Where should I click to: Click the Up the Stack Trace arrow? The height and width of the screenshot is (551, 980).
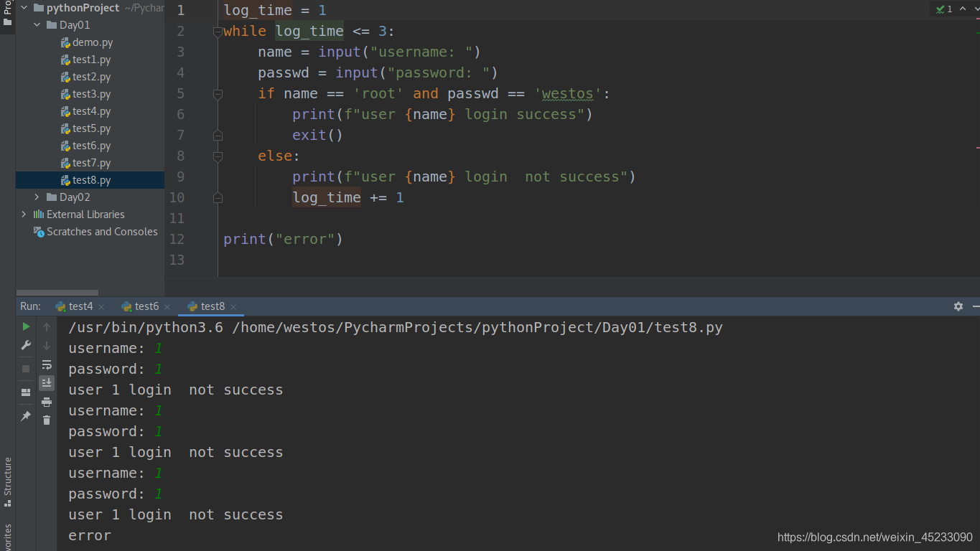click(47, 326)
